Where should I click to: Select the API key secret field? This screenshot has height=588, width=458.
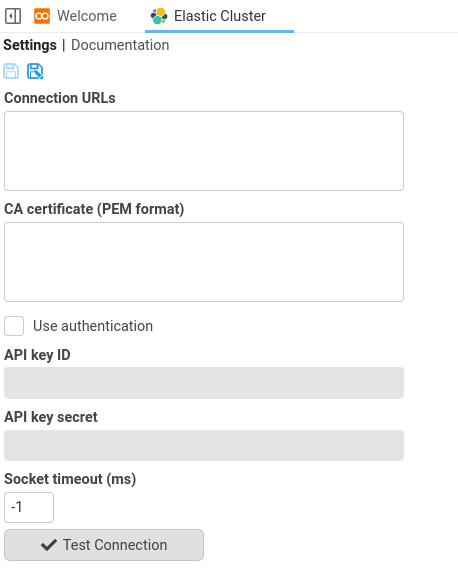coord(204,446)
